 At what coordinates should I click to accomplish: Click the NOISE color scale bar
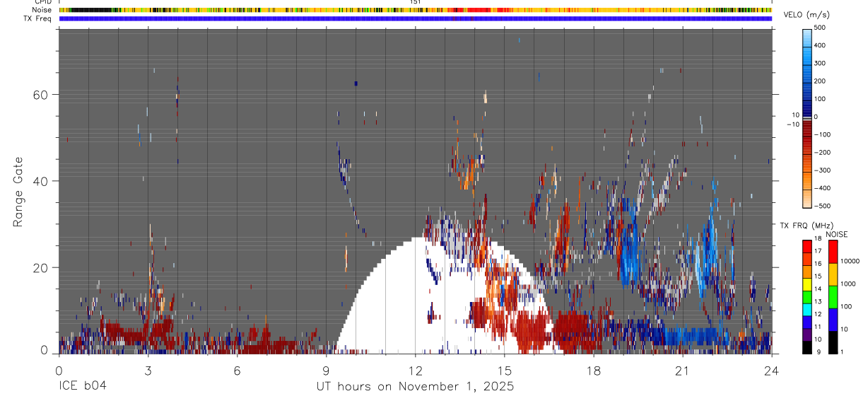point(833,297)
